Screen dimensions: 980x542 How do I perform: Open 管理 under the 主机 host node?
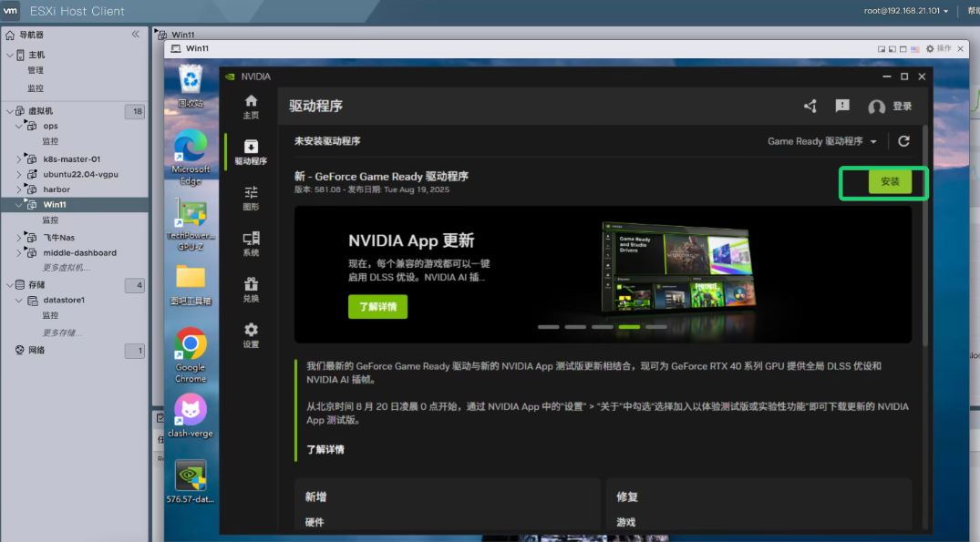click(x=36, y=70)
